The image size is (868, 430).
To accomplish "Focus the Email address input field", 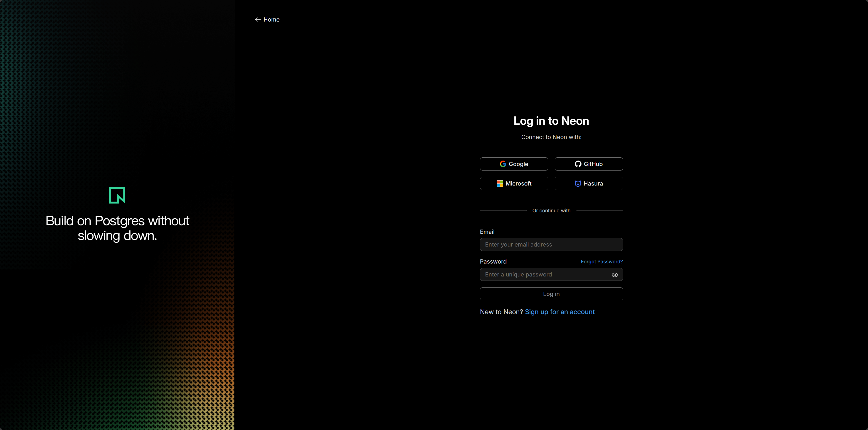I will pyautogui.click(x=551, y=244).
